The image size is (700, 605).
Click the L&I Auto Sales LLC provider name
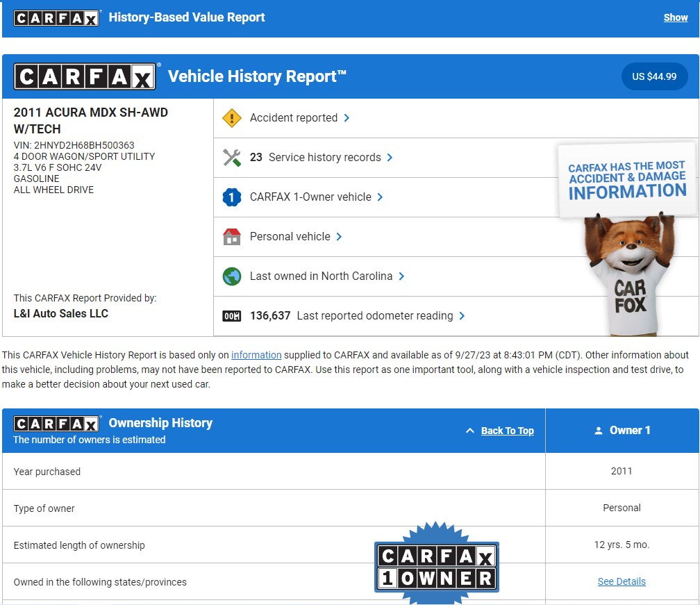click(x=60, y=313)
